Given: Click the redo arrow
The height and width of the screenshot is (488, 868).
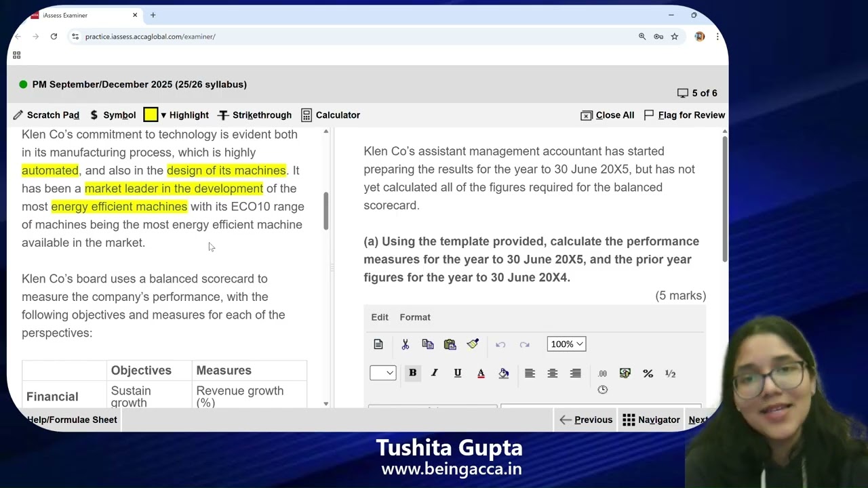Looking at the screenshot, I should pos(524,345).
